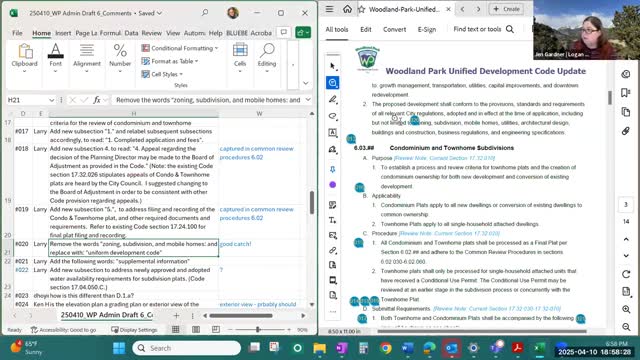The image size is (640, 360).
Task: Rotate the PDF page view icon
Action: pos(626,274)
